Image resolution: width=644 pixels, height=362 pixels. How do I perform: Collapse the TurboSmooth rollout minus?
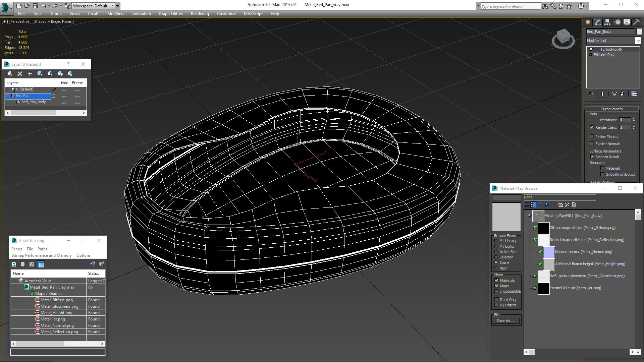[x=588, y=109]
